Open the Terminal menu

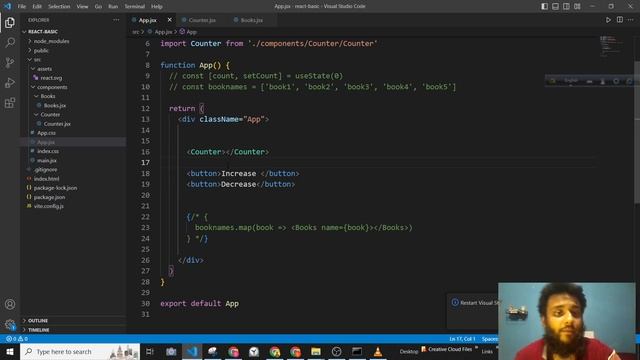click(135, 6)
